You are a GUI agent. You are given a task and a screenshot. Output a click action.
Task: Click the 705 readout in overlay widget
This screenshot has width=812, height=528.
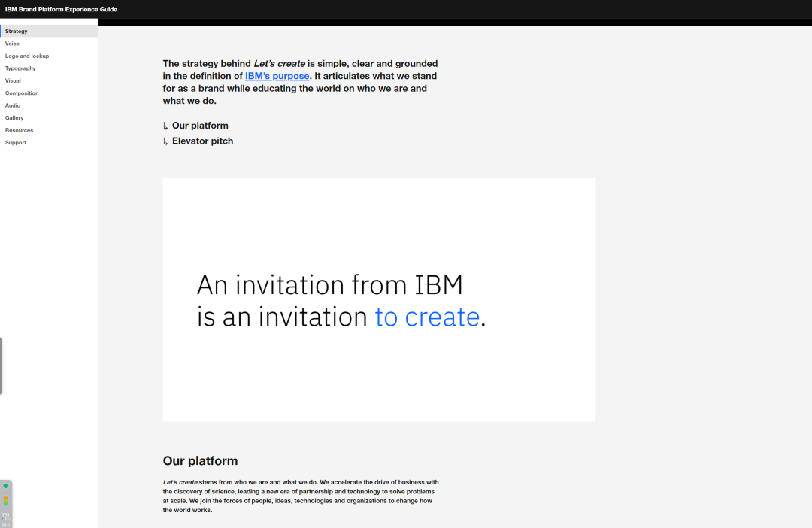[6, 514]
